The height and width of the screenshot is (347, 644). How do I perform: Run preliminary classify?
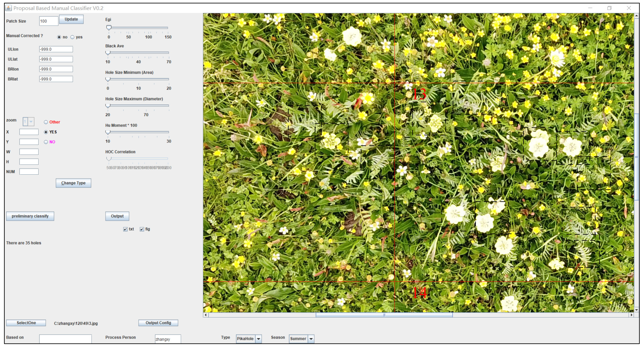30,216
